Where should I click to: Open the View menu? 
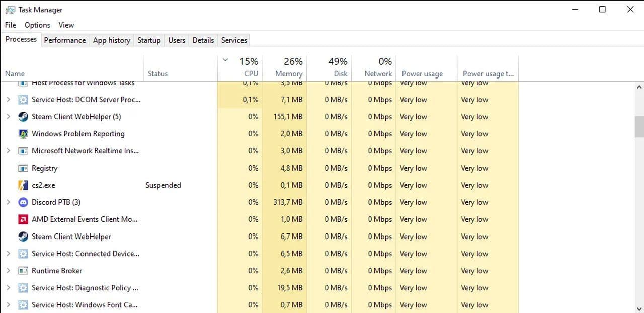(x=66, y=25)
